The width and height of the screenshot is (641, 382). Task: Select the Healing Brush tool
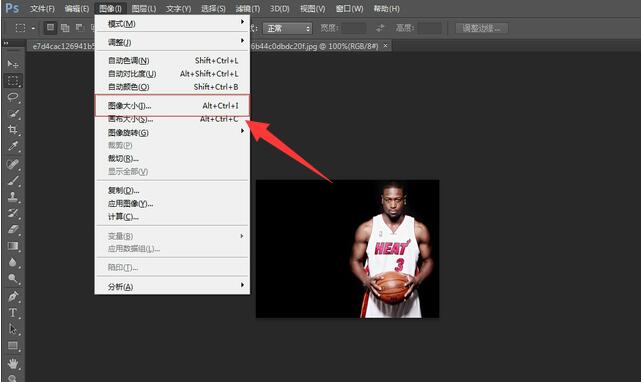13,164
